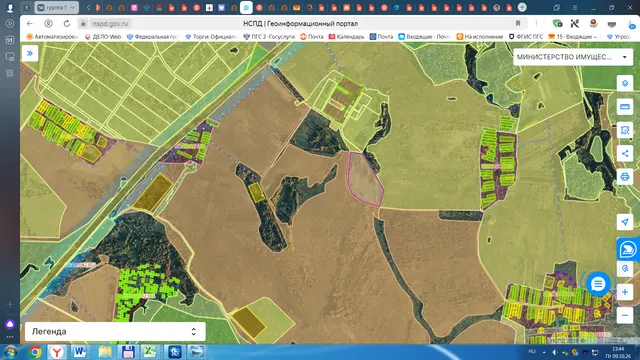The width and height of the screenshot is (640, 360).
Task: Select the pink-outlined land parcel
Action: click(364, 180)
